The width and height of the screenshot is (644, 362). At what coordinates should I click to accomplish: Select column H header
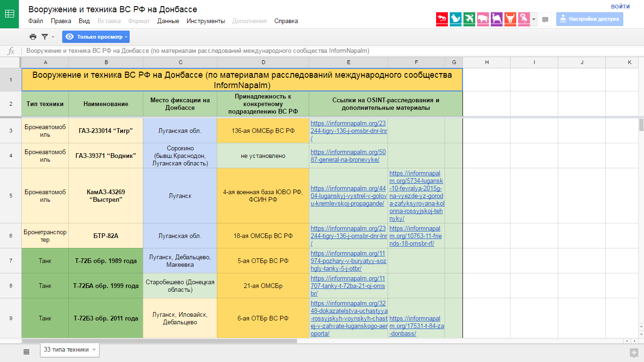point(487,62)
